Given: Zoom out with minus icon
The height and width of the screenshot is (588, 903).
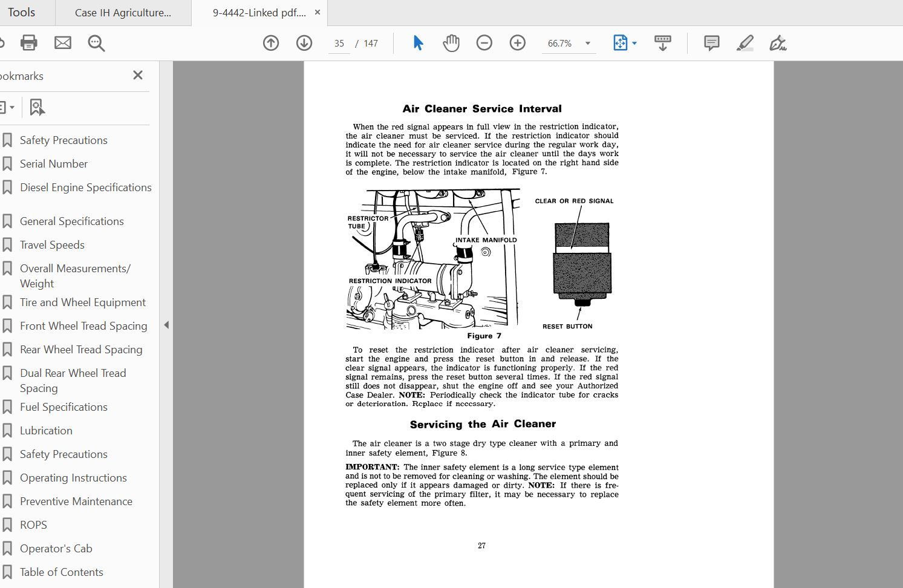Looking at the screenshot, I should [x=484, y=43].
